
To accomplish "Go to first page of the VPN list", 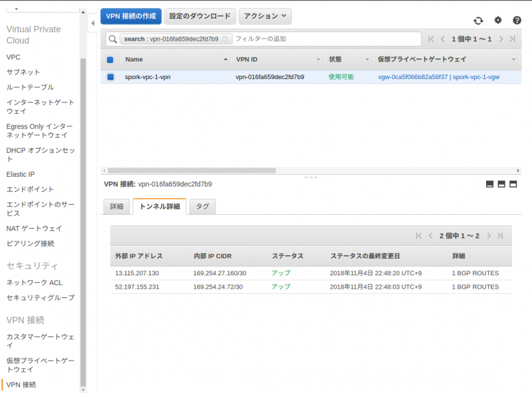I will (431, 39).
